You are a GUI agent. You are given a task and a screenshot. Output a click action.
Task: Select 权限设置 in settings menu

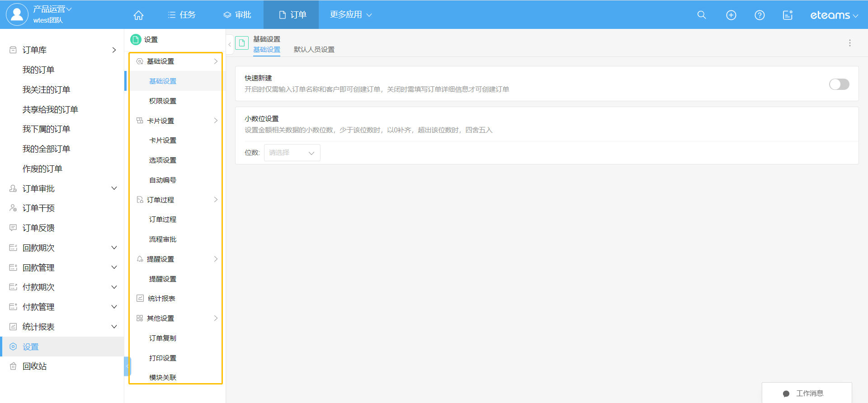point(163,101)
